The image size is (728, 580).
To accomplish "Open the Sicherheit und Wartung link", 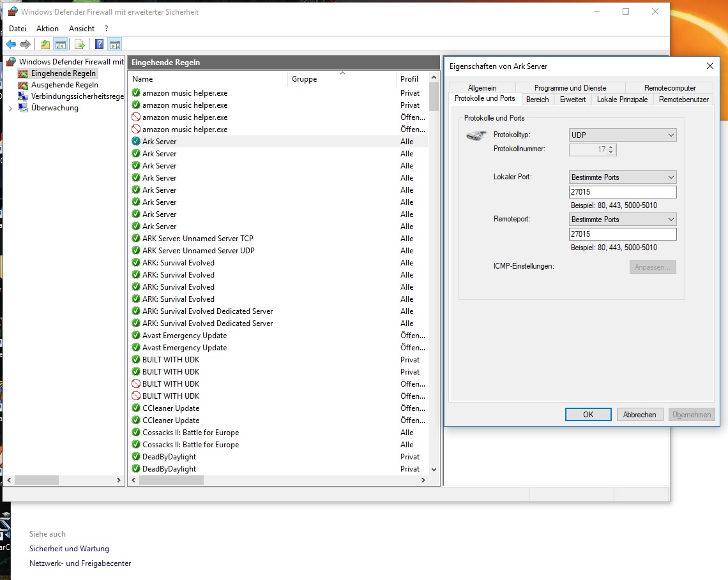I will pyautogui.click(x=69, y=549).
